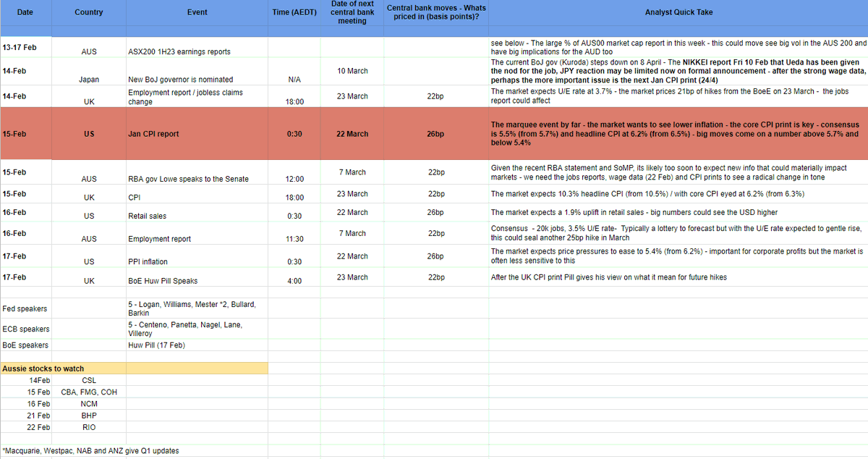Screen dimensions: 868x459
Task: Click the Fed speakers names list cell
Action: click(x=197, y=308)
